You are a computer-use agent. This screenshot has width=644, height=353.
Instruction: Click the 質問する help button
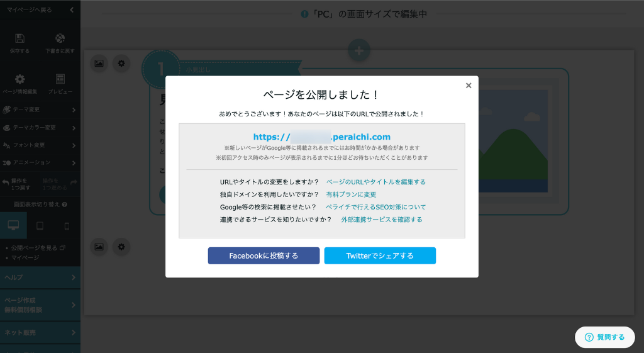(x=604, y=337)
